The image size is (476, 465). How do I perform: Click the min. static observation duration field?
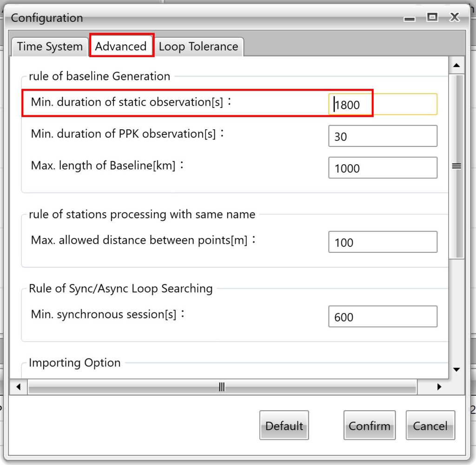tap(383, 105)
